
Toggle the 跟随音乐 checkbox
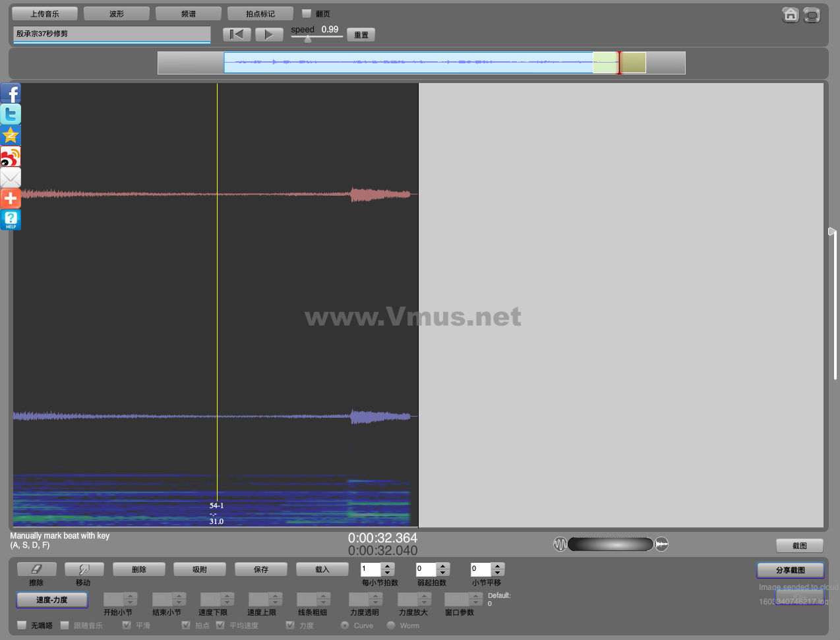65,625
